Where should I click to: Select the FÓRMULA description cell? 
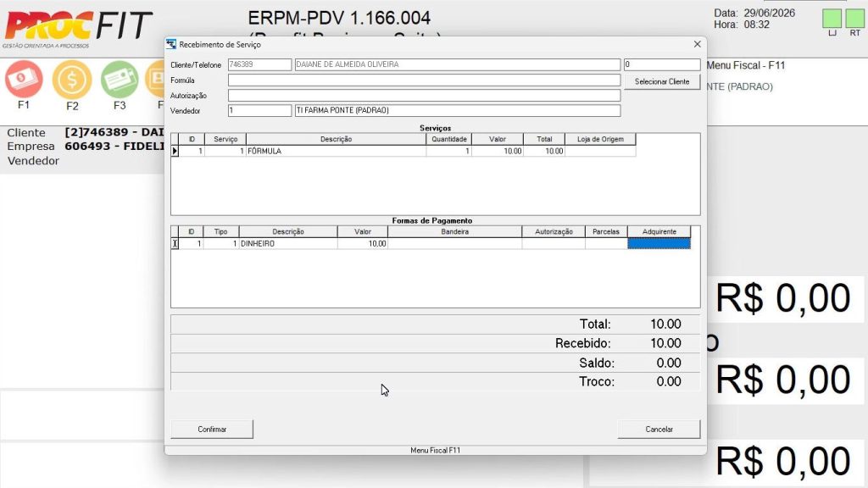click(x=336, y=151)
